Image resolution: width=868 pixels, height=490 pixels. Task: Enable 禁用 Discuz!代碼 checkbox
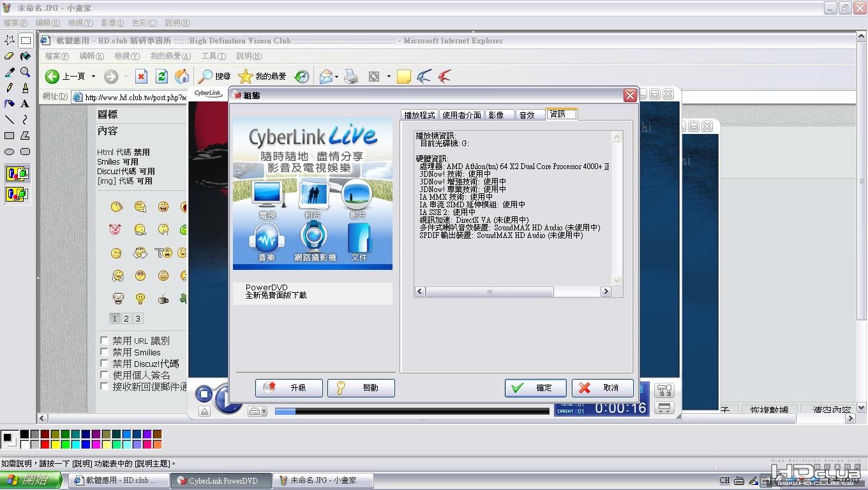[104, 364]
